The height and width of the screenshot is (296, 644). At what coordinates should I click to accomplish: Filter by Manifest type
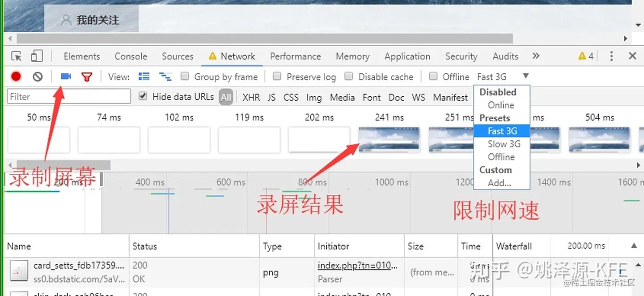[450, 97]
